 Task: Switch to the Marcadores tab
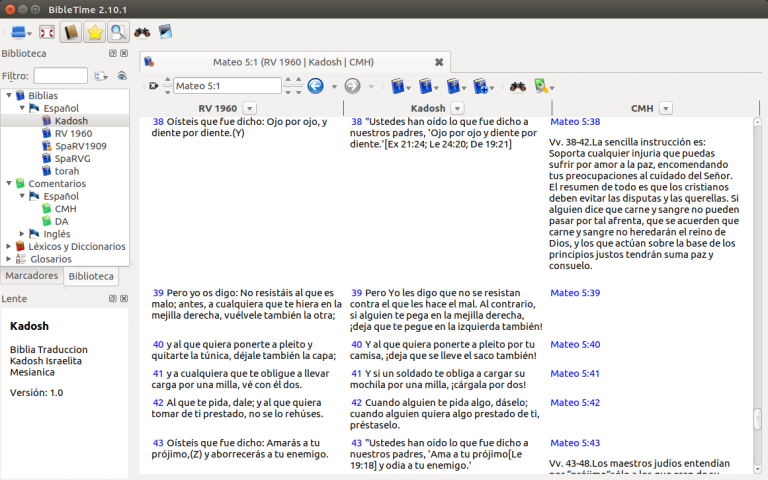pos(32,276)
